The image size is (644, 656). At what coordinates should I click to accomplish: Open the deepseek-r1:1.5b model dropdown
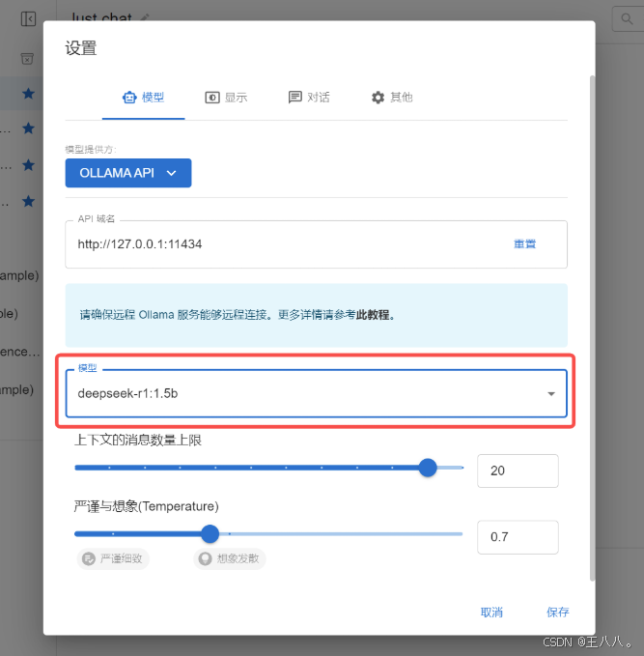(316, 393)
